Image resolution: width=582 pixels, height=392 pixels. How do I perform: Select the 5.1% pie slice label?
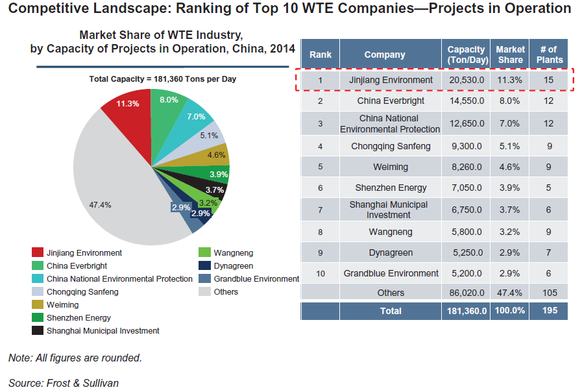click(x=209, y=136)
